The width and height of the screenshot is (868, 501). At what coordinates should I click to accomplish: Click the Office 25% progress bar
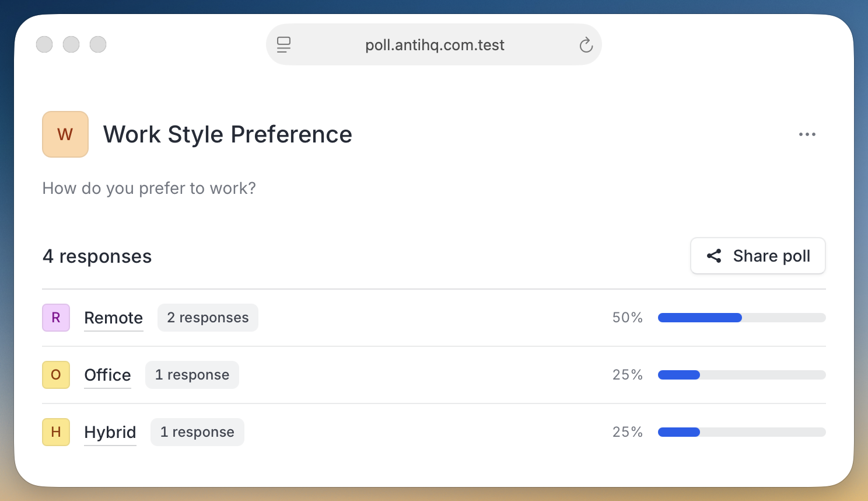point(741,375)
